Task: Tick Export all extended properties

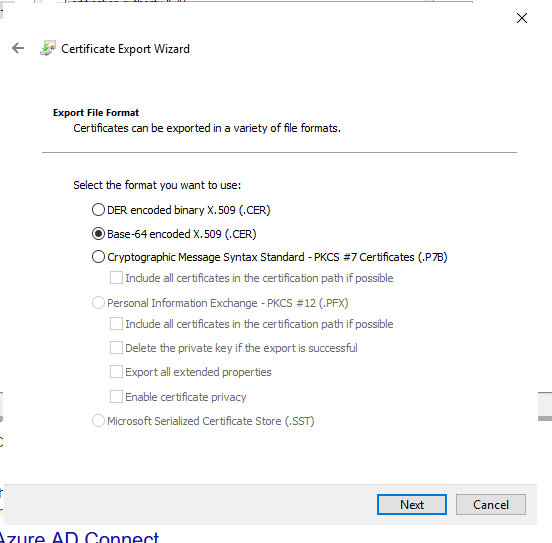Action: [x=116, y=372]
